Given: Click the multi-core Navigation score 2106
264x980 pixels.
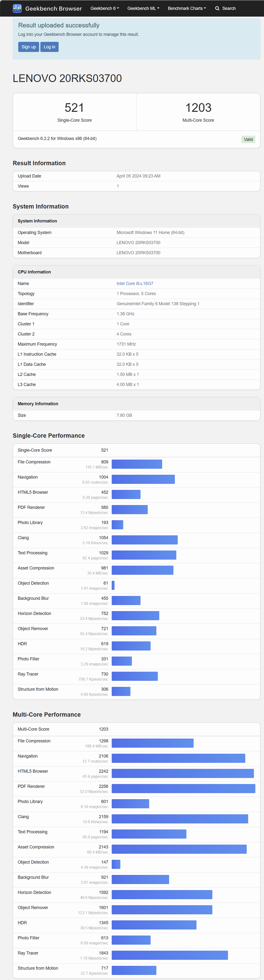Looking at the screenshot, I should pos(104,756).
